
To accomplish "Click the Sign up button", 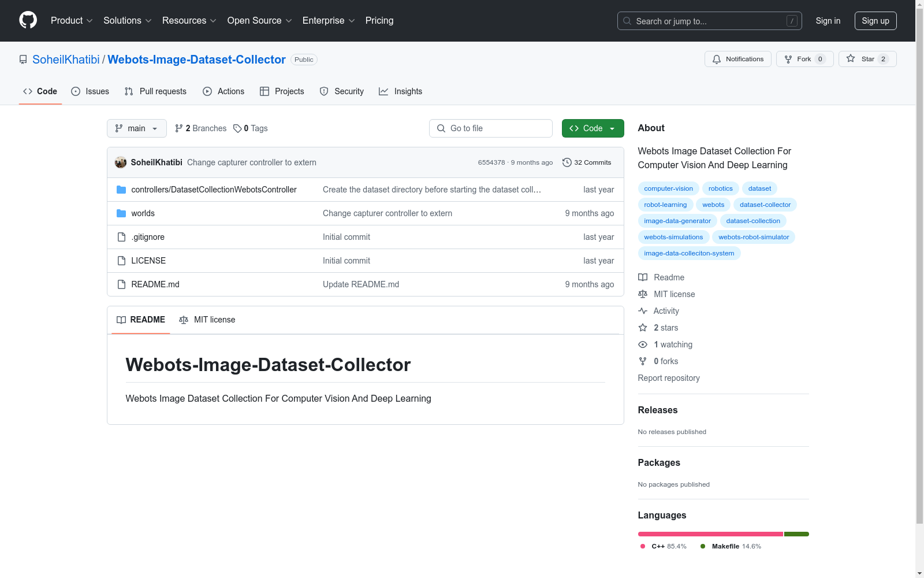I will pos(875,21).
